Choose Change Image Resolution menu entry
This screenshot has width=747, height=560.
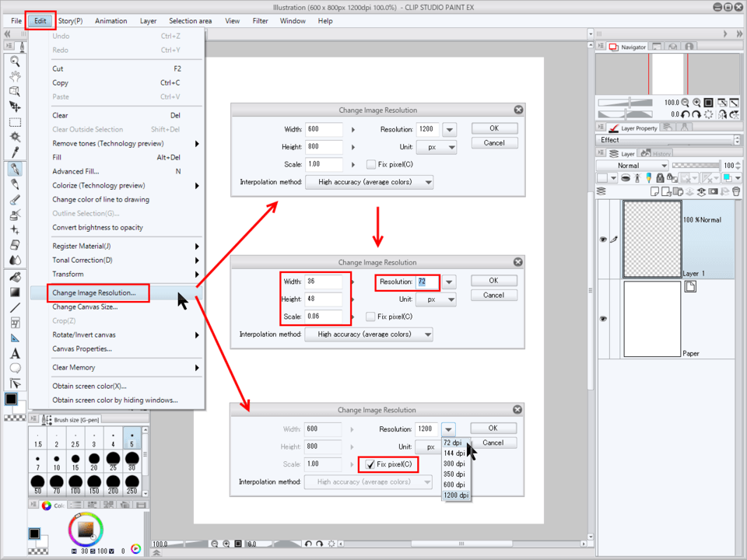pyautogui.click(x=93, y=293)
